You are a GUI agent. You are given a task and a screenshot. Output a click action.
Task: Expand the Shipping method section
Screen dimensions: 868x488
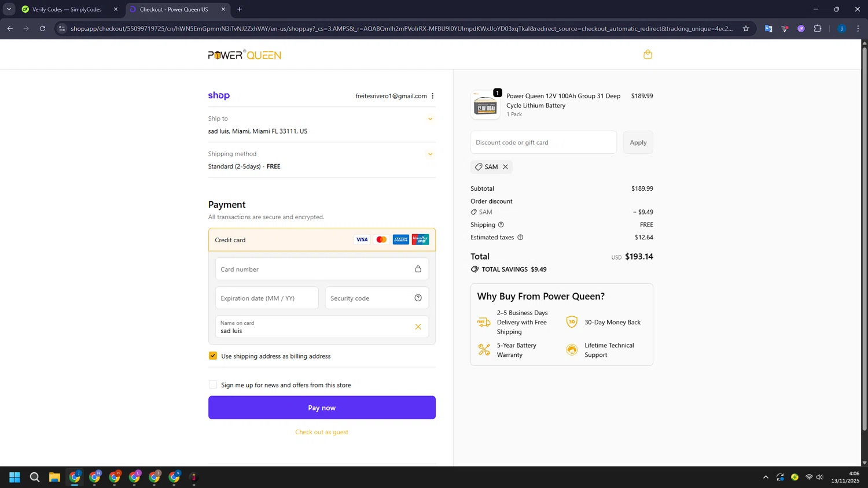430,154
